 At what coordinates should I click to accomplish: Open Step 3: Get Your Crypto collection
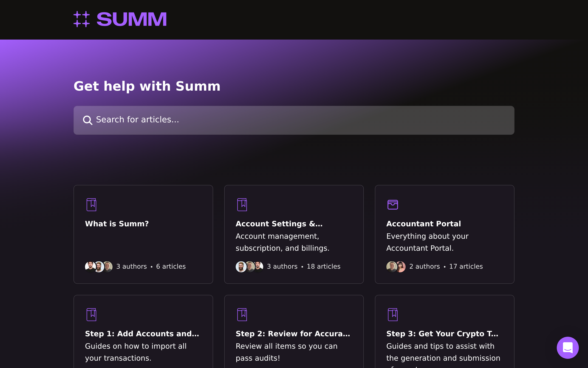point(442,334)
